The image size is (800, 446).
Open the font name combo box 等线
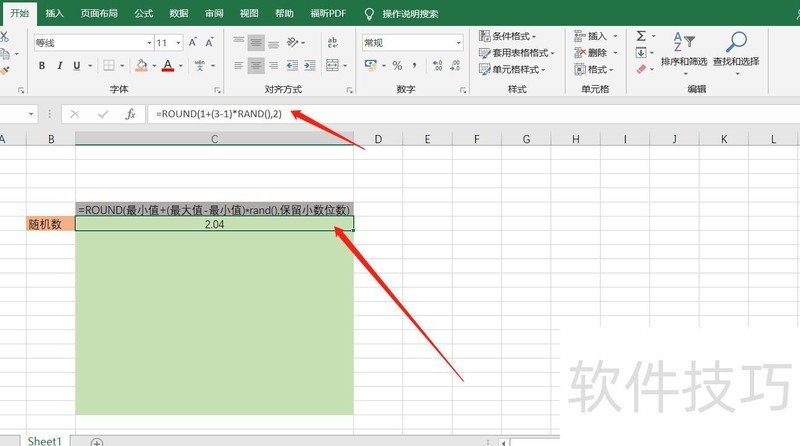click(x=93, y=43)
